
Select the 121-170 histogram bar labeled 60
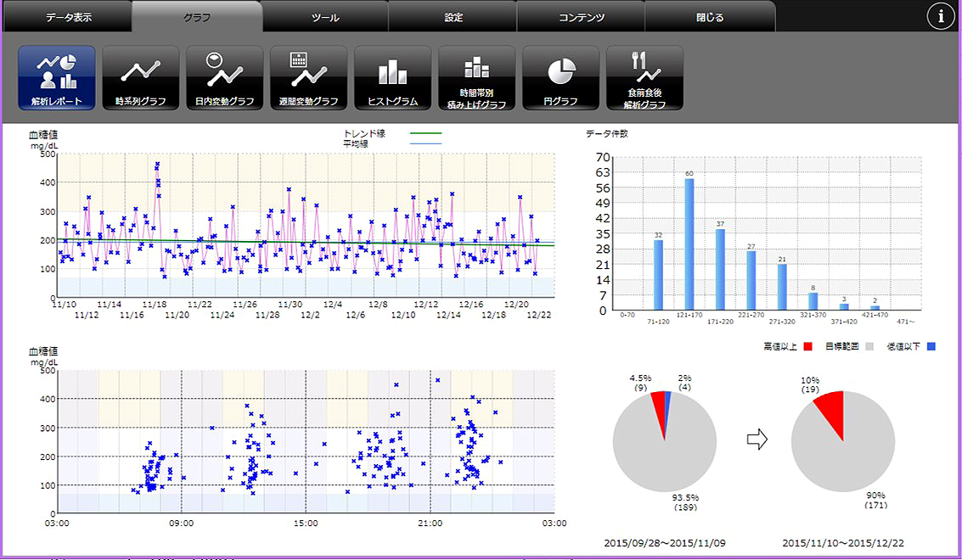tap(689, 244)
